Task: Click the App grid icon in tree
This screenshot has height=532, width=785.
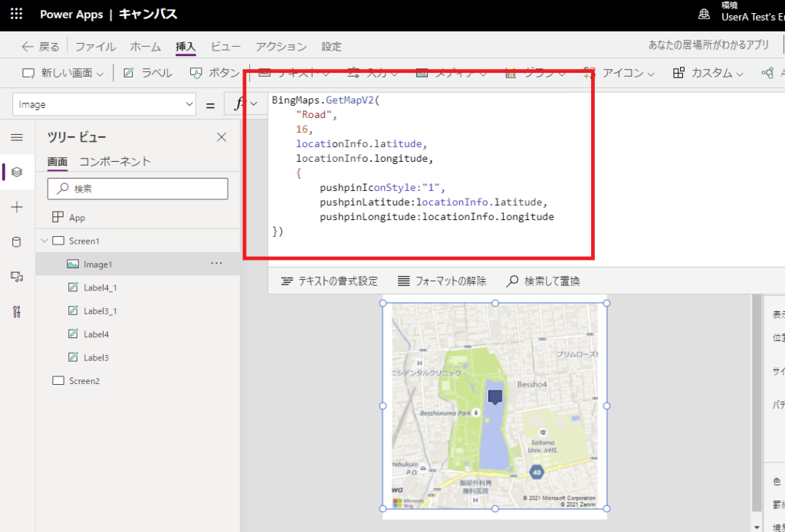Action: (x=58, y=217)
